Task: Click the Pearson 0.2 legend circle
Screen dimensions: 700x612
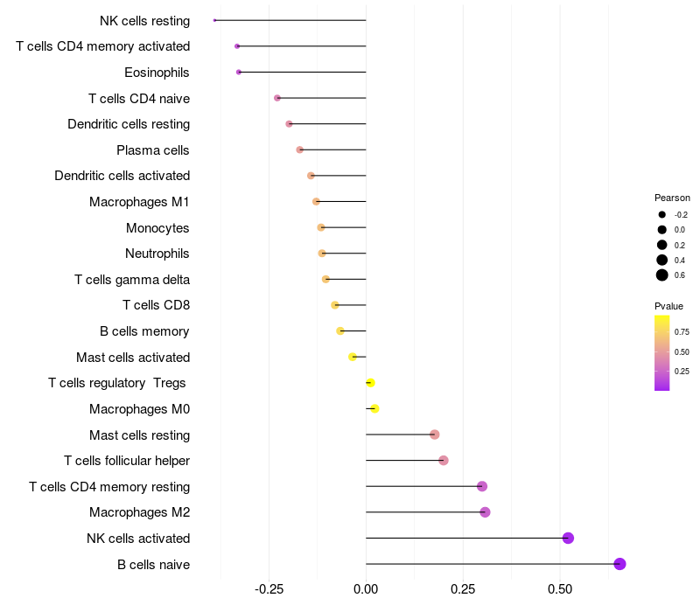Action: (x=661, y=245)
